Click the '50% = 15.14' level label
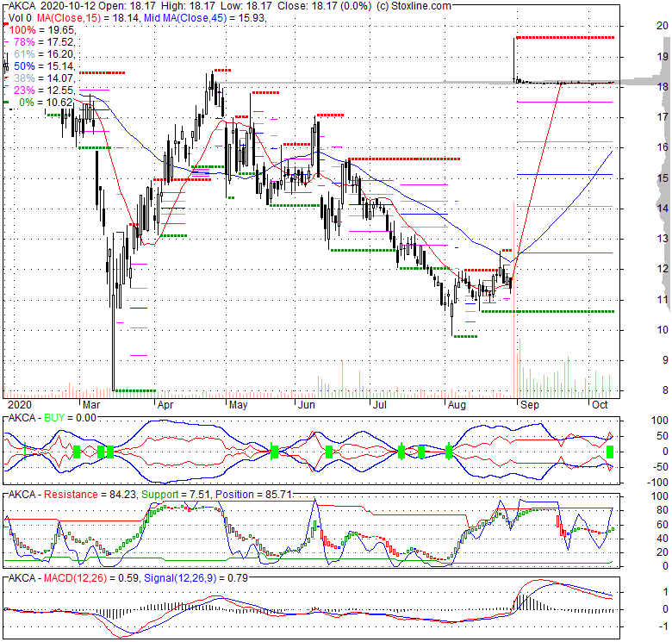Viewport: 672px width, 642px height. pos(44,66)
